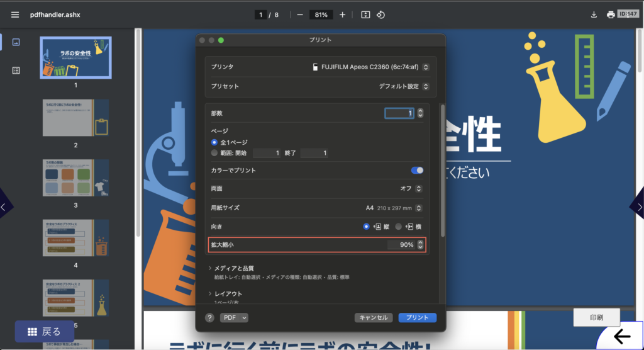Viewport: 644px width, 350px height.
Task: Go to next page with right arrow
Action: [638, 207]
